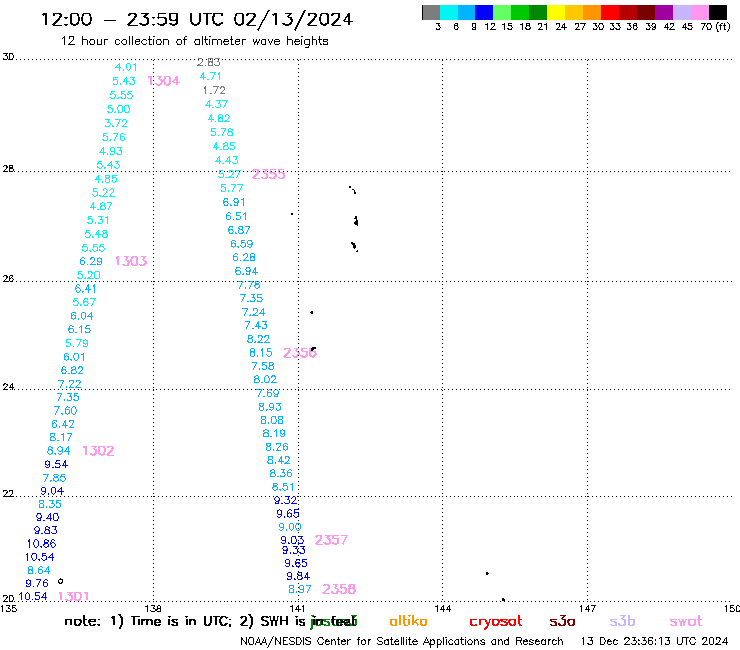Choose the yellow 24 ft legend swatch
The height and width of the screenshot is (650, 740).
[556, 12]
